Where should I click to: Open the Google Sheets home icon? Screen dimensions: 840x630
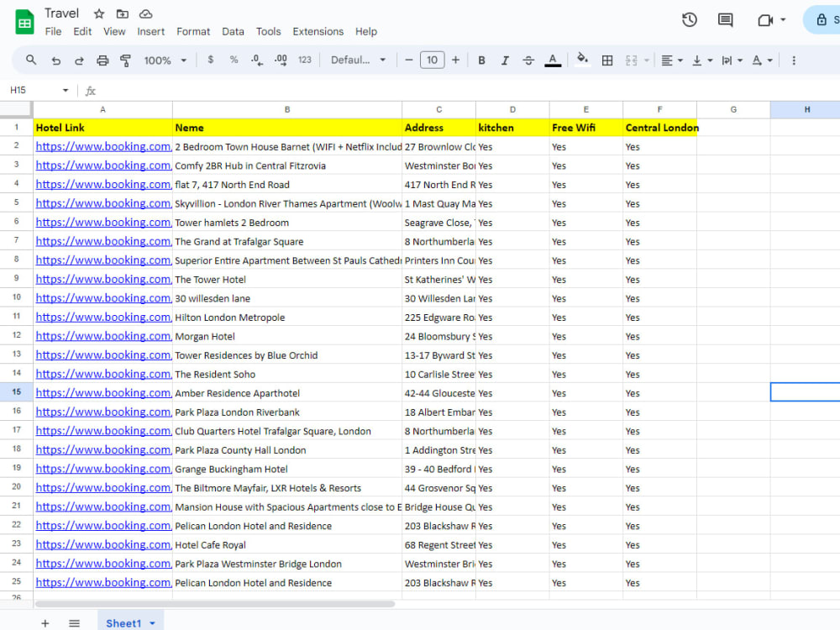tap(24, 22)
